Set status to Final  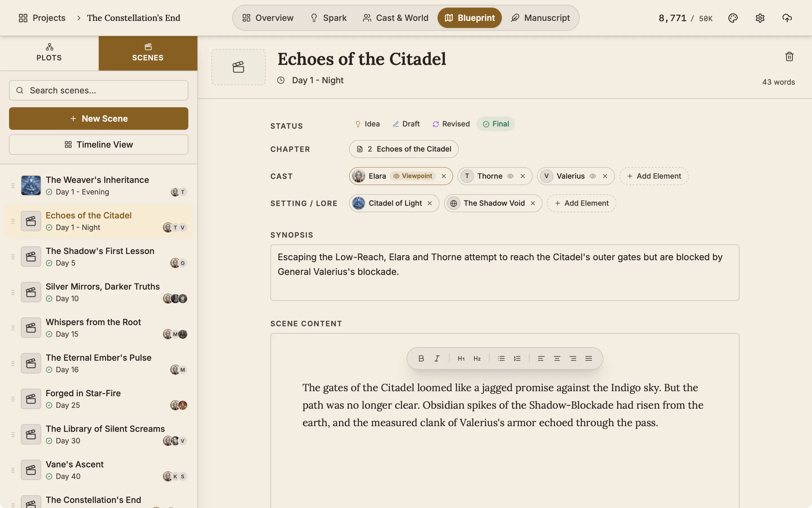[x=496, y=124]
